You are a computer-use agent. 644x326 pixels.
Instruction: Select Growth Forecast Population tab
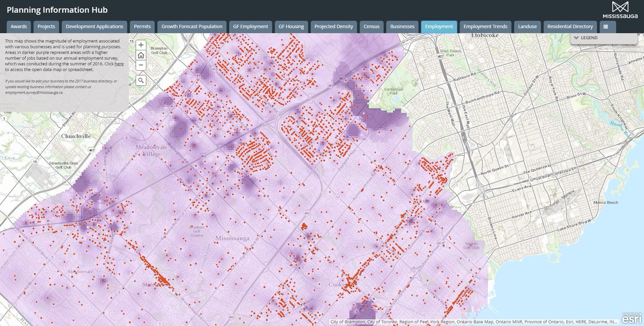tap(192, 26)
